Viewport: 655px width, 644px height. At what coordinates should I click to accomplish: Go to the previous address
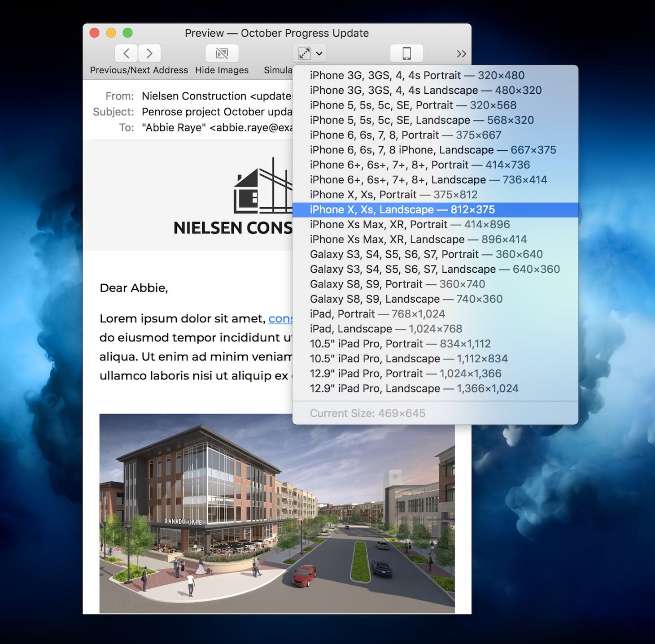(x=127, y=53)
